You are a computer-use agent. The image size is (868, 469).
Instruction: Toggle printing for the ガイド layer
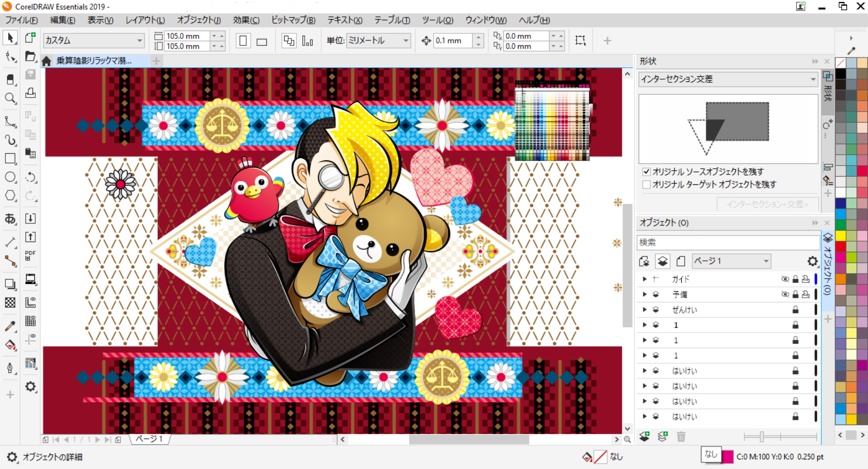tap(806, 279)
